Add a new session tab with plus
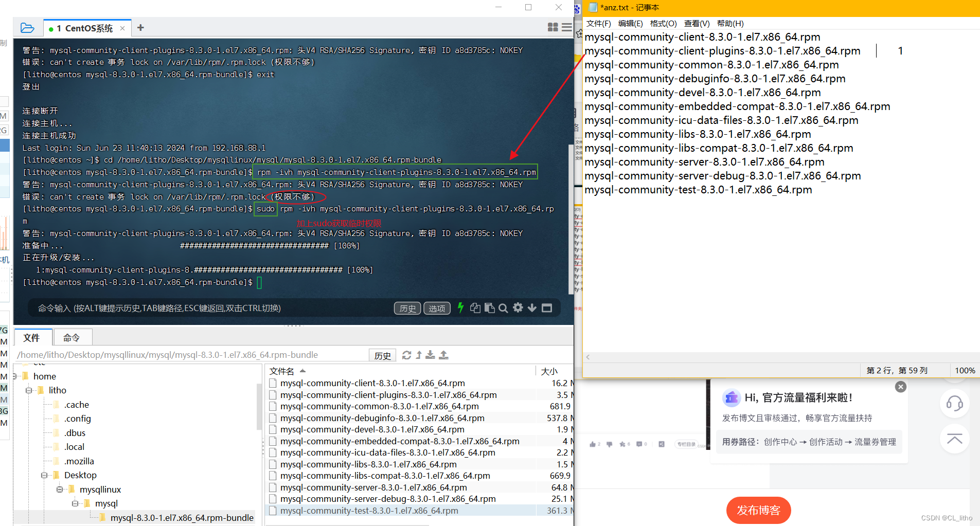This screenshot has height=526, width=980. (140, 28)
